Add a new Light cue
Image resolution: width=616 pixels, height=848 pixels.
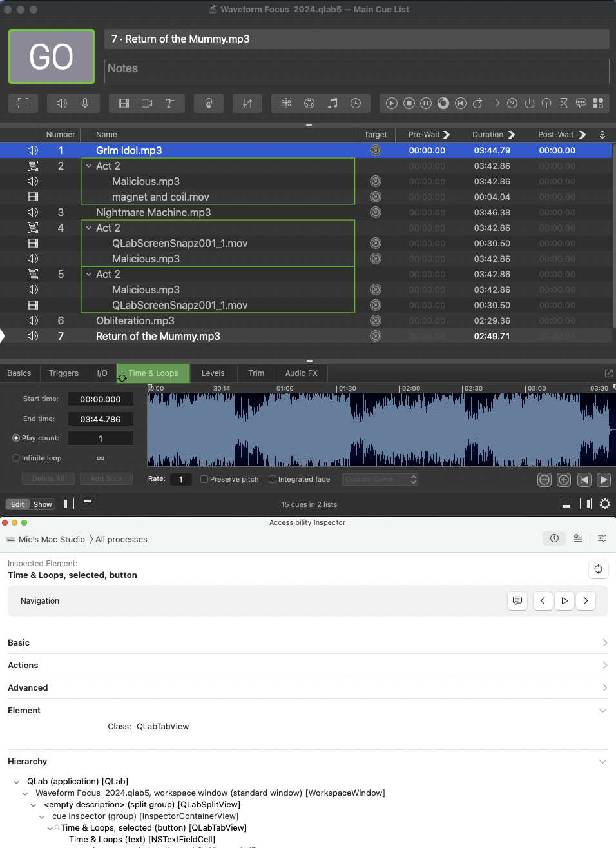click(x=209, y=103)
